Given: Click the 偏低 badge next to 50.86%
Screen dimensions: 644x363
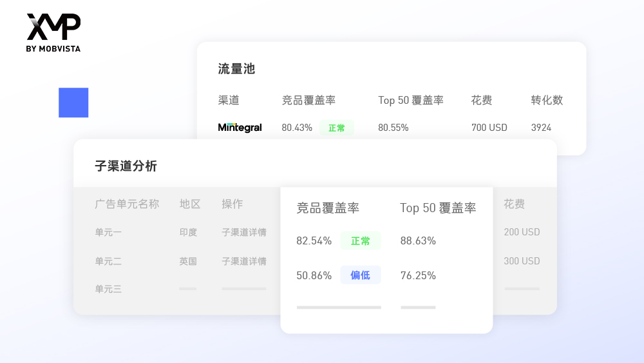Looking at the screenshot, I should coord(361,275).
